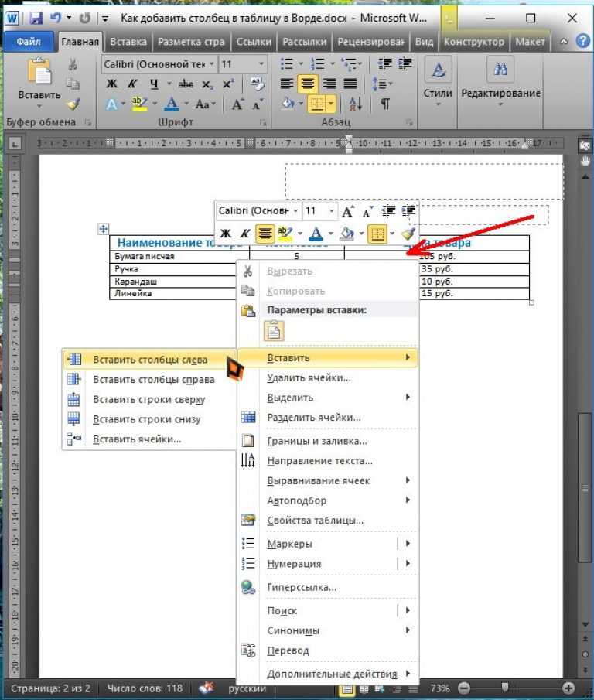Screen dimensions: 594x700
Task: Click the table move handle above table
Action: click(103, 229)
